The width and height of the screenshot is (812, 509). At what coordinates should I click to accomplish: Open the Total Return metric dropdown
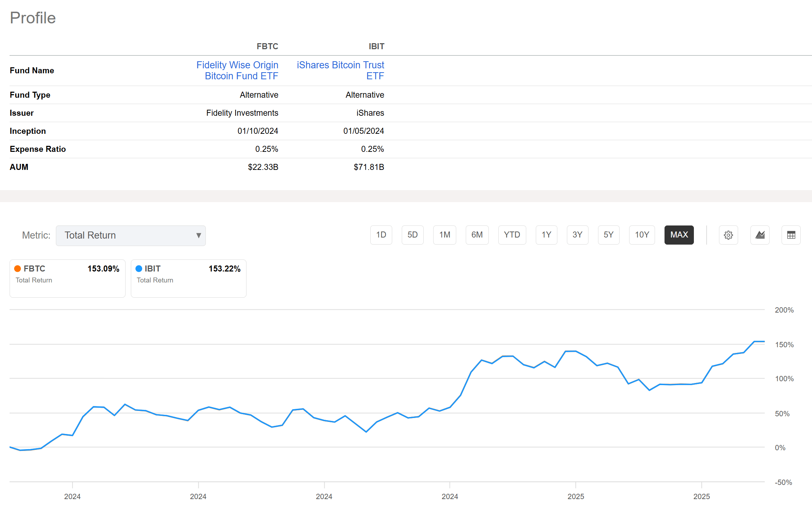(131, 235)
